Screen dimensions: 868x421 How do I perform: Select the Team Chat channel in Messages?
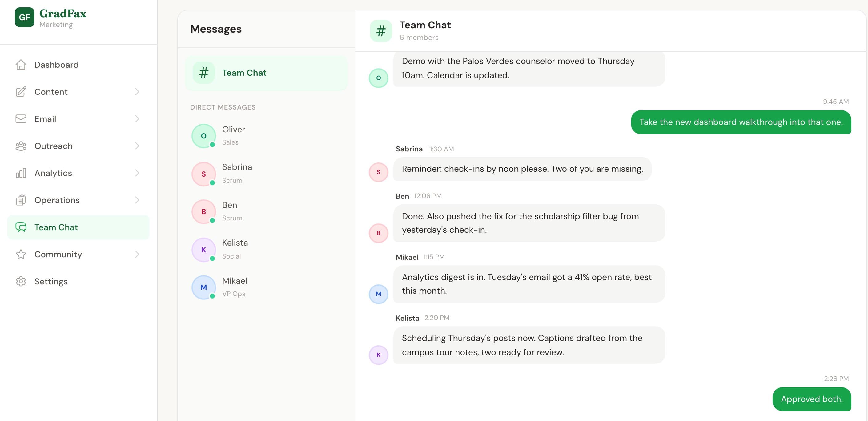click(x=266, y=73)
